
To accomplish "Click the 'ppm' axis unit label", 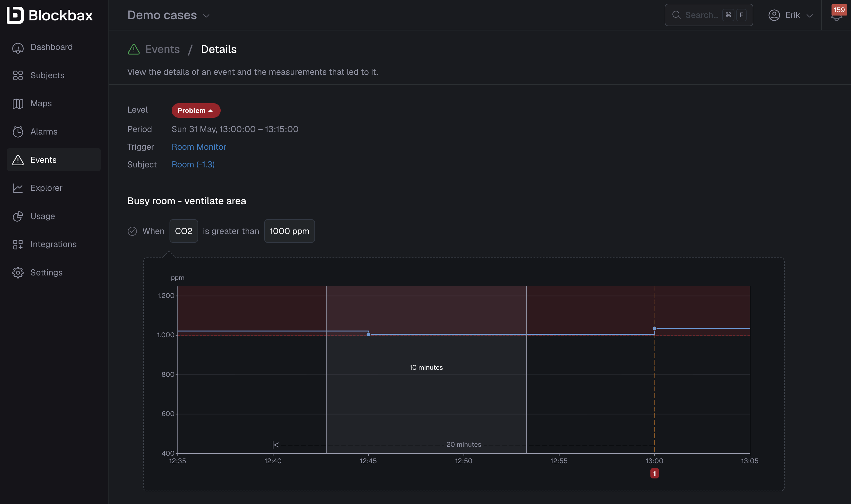I will pyautogui.click(x=178, y=278).
